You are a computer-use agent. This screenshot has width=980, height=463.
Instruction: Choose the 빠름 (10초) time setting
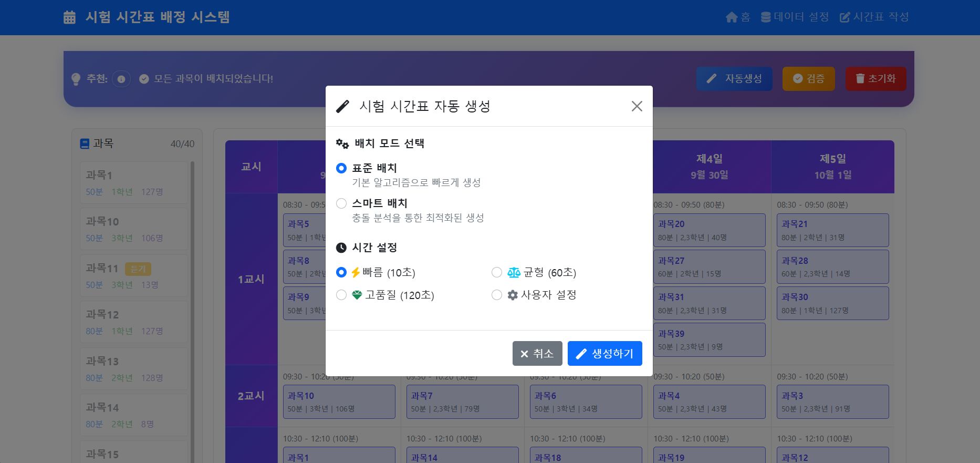[341, 272]
